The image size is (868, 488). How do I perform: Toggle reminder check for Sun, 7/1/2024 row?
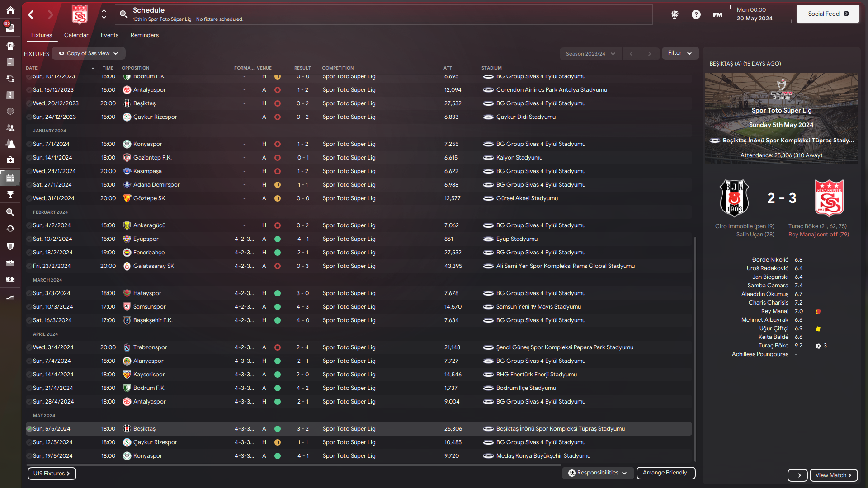click(29, 144)
